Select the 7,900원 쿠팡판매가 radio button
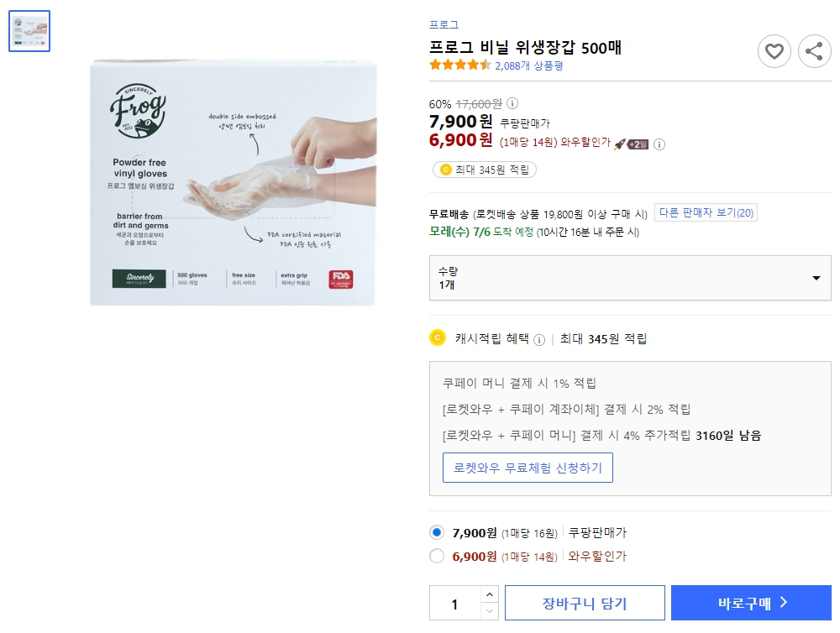Screen dimensions: 840x633 (436, 531)
